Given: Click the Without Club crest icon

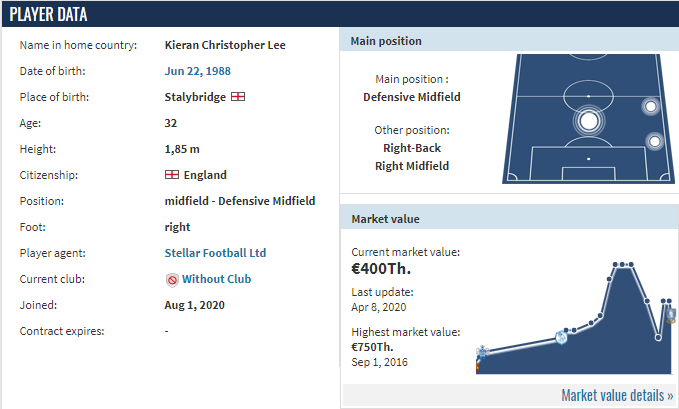Looking at the screenshot, I should (172, 280).
